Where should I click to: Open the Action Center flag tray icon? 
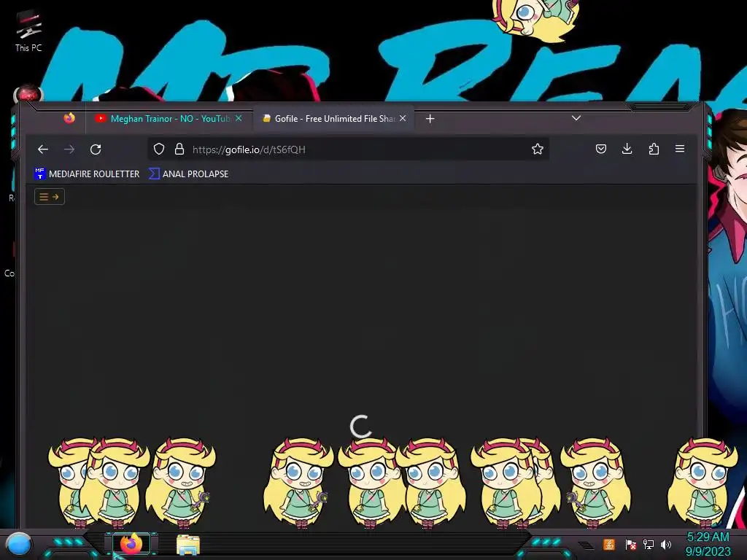point(631,544)
